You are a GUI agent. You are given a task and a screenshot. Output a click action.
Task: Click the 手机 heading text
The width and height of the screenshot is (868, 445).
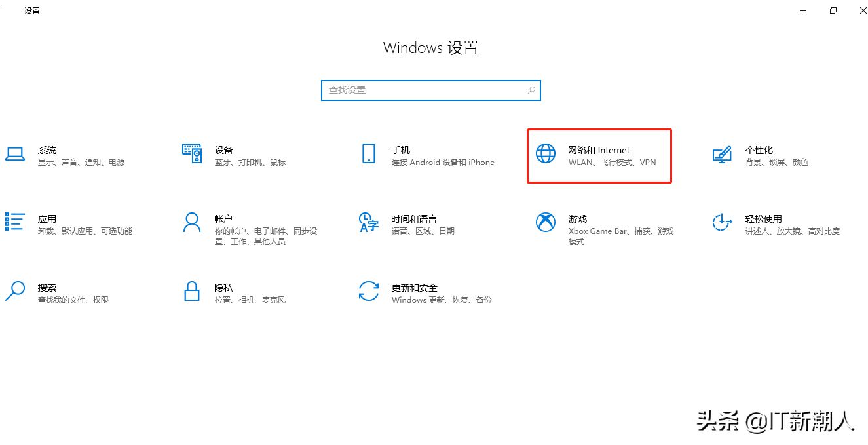(x=401, y=150)
